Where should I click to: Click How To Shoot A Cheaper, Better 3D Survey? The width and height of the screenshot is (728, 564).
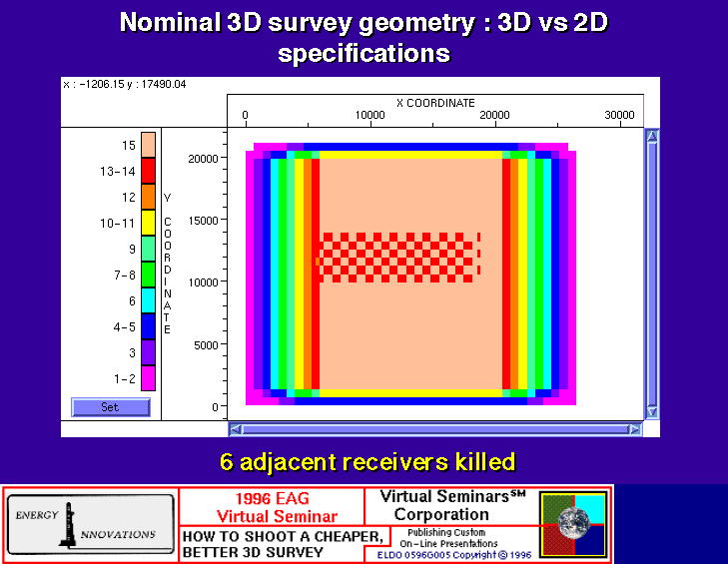point(283,544)
